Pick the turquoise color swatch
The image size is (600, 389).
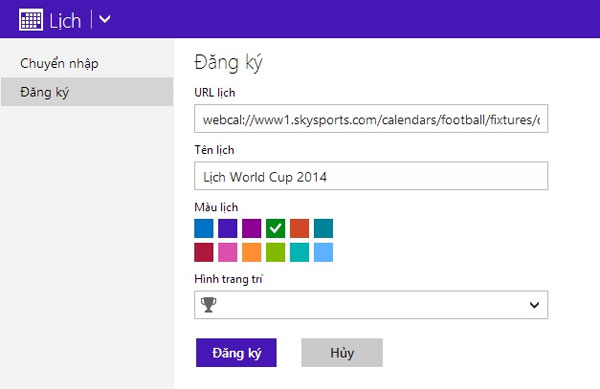coord(300,252)
